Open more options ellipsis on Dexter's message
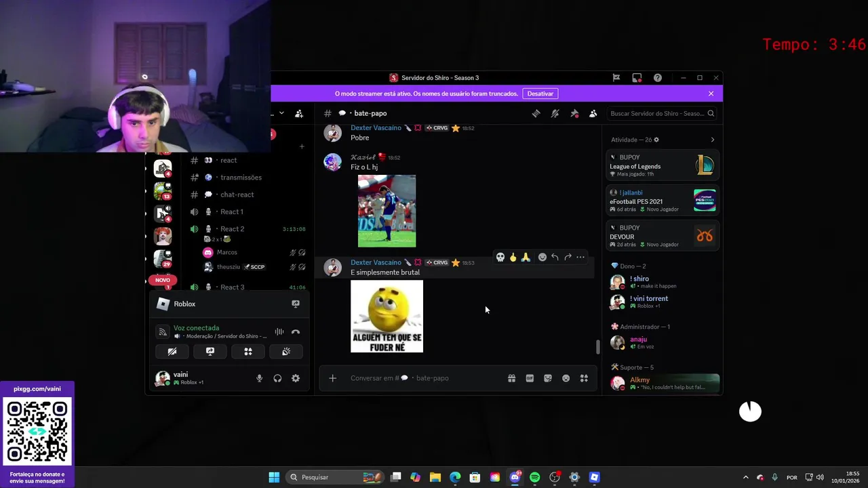 (x=580, y=257)
